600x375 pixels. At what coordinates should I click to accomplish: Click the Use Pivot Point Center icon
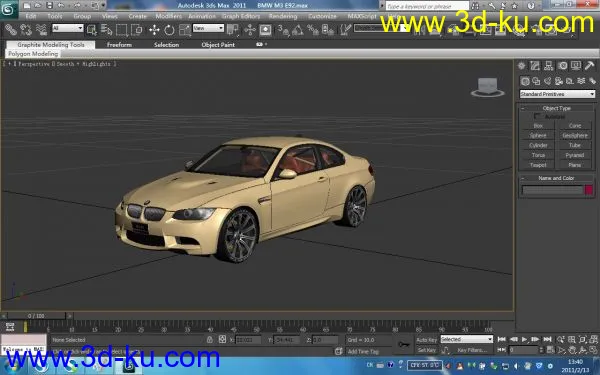(232, 29)
